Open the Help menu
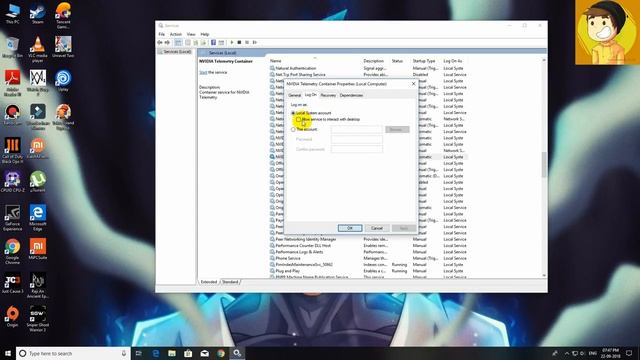Image resolution: width=640 pixels, height=360 pixels. [x=205, y=34]
